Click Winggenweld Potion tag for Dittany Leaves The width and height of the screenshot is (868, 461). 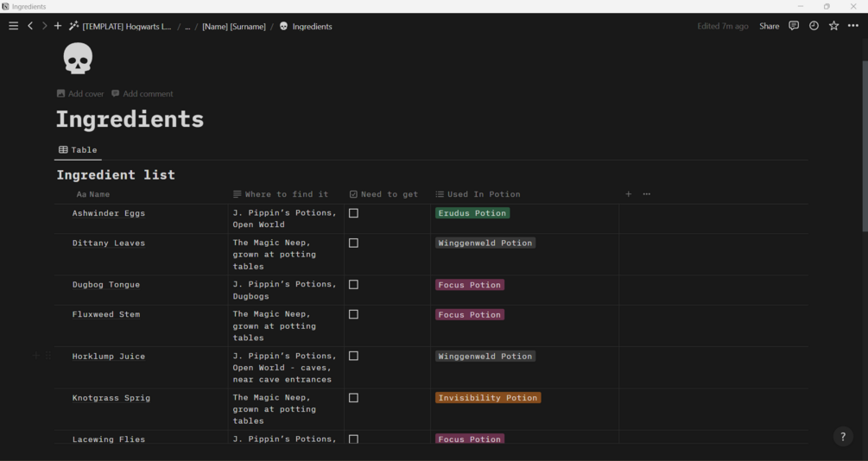[x=485, y=243]
